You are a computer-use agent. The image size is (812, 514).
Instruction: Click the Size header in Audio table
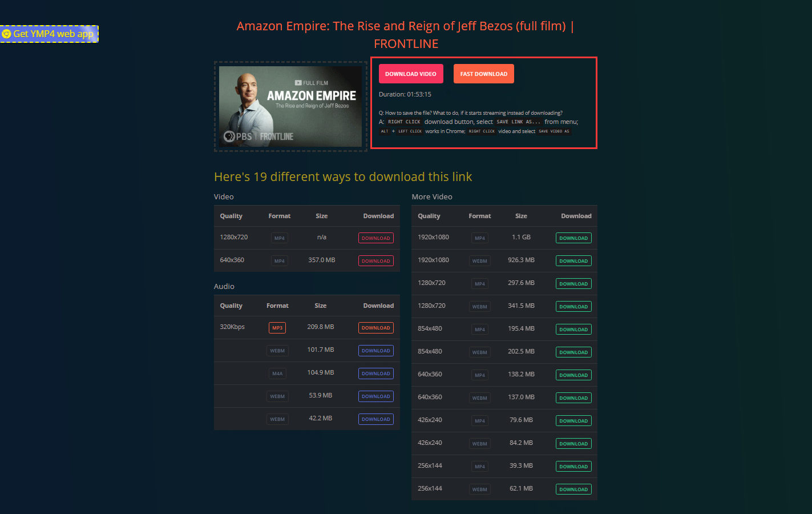321,306
